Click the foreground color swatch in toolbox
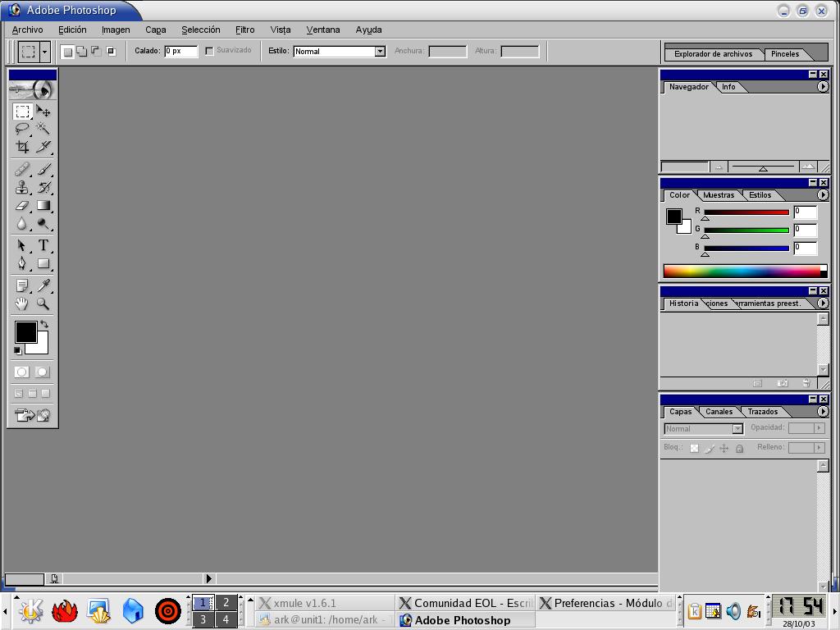Screen dimensions: 840x630 click(x=25, y=331)
